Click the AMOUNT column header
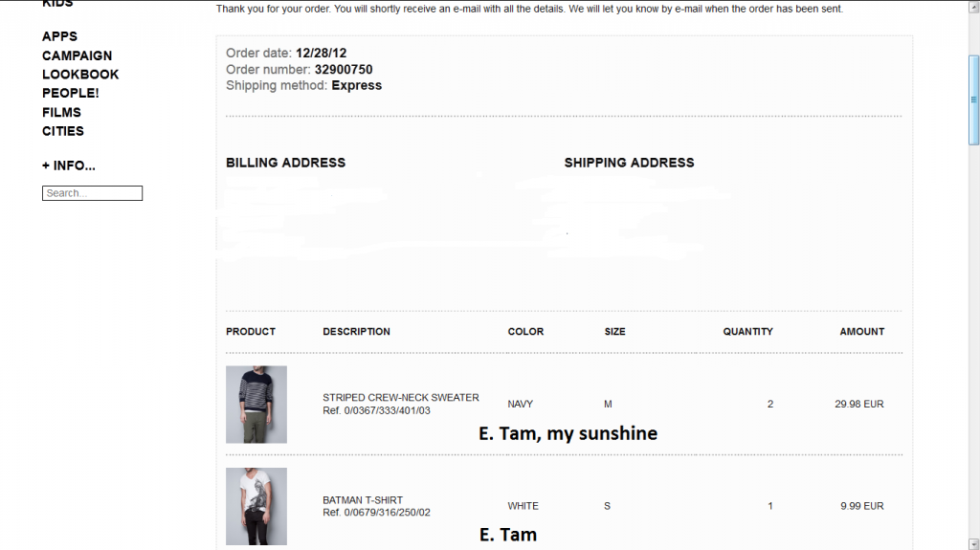 point(861,332)
